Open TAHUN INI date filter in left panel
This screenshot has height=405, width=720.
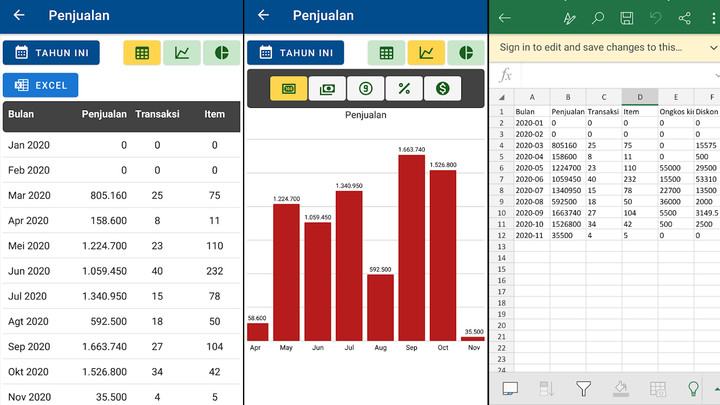pyautogui.click(x=51, y=53)
